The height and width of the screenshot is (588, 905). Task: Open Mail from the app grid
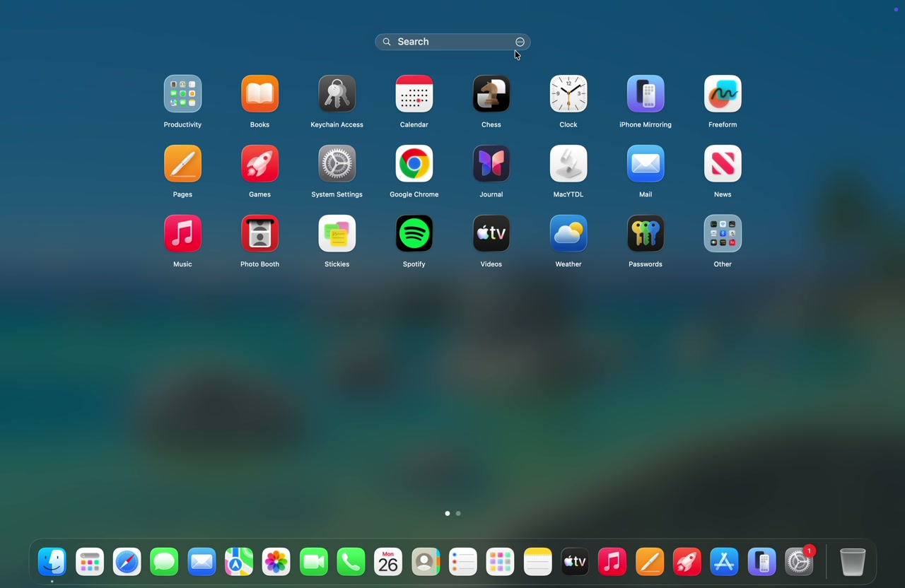click(646, 164)
